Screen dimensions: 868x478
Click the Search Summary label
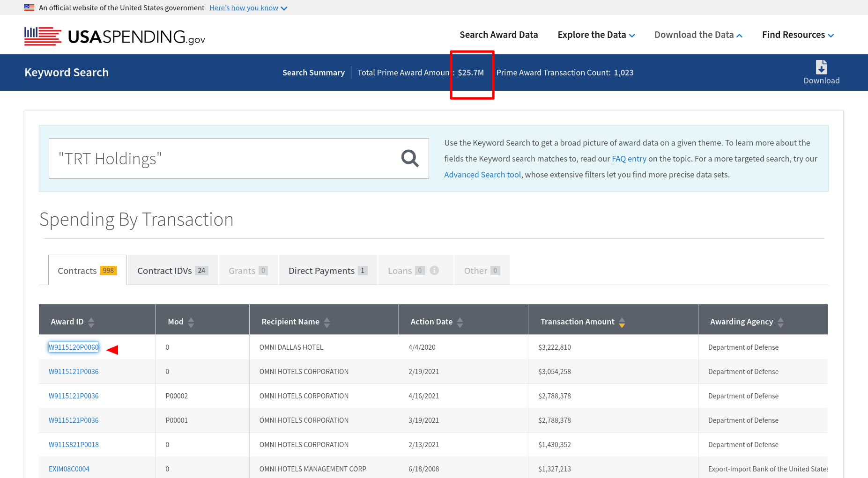click(313, 73)
